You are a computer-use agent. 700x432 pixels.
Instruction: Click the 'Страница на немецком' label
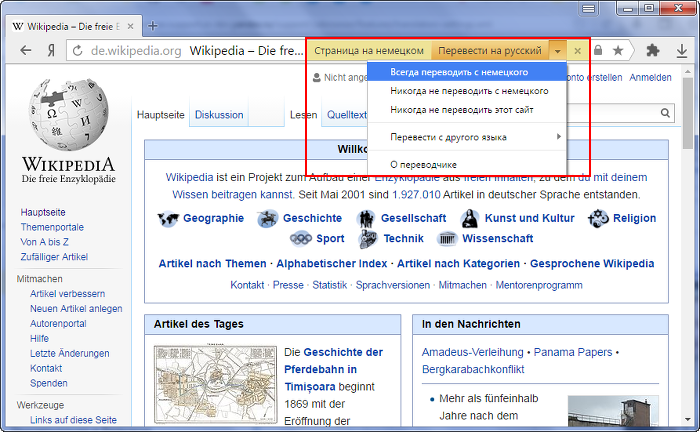click(x=369, y=51)
